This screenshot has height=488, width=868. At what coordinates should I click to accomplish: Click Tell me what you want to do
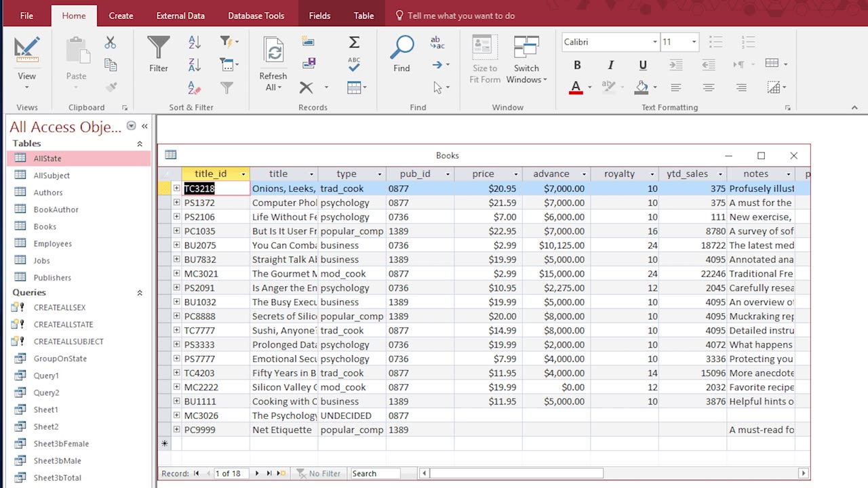click(x=461, y=16)
